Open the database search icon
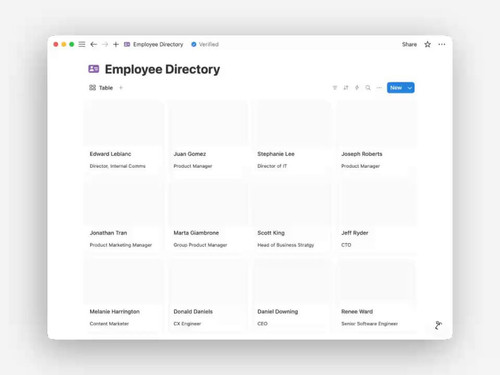Viewport: 500px width, 375px height. pos(368,88)
